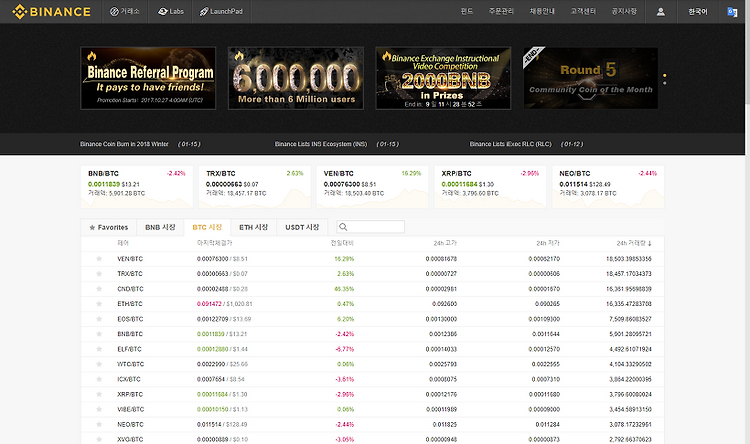Open the 2000BNB video competition banner
The image size is (750, 444).
pos(443,78)
